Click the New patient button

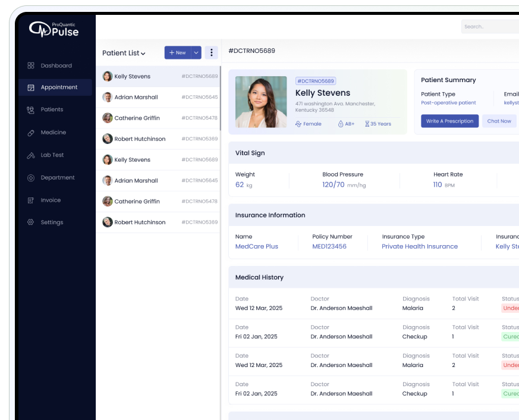[177, 53]
